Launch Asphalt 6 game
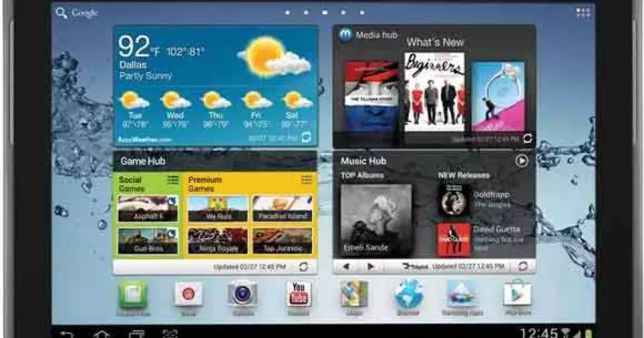The height and width of the screenshot is (338, 644). (148, 209)
